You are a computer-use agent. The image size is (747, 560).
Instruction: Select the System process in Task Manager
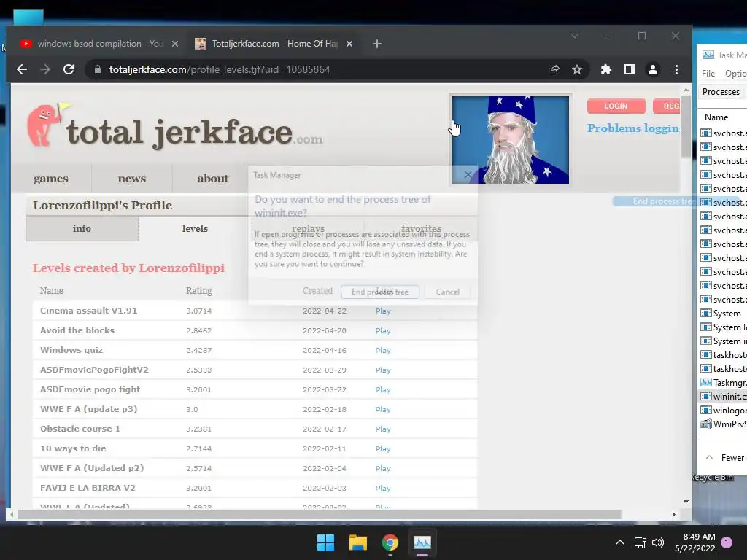[723, 314]
